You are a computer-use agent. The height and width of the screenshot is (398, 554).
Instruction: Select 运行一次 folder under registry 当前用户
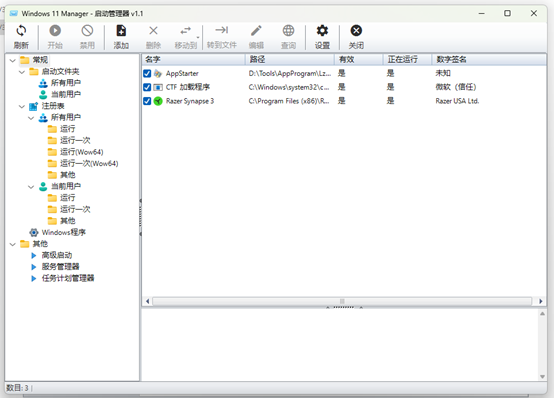75,209
